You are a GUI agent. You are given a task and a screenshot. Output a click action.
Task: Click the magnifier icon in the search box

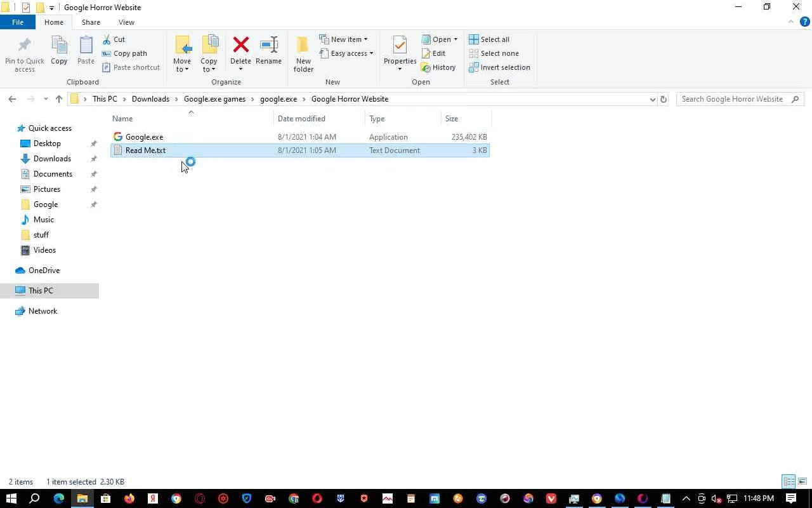point(796,99)
